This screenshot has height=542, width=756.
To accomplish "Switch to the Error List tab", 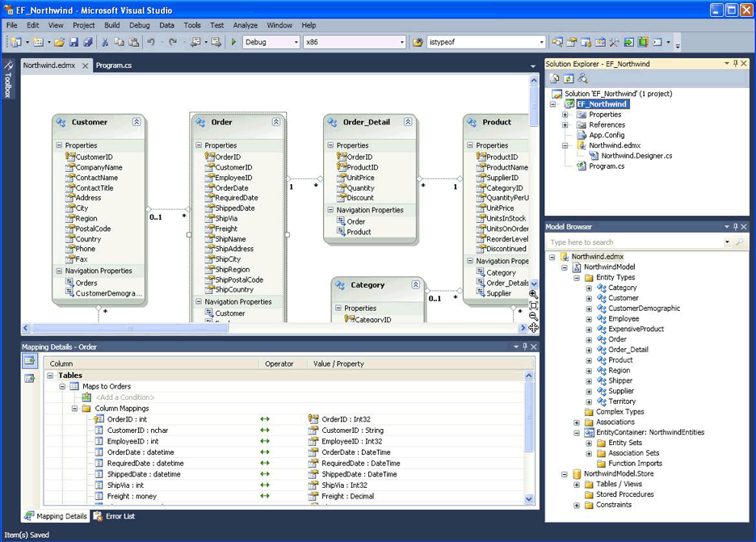I will pos(115,516).
